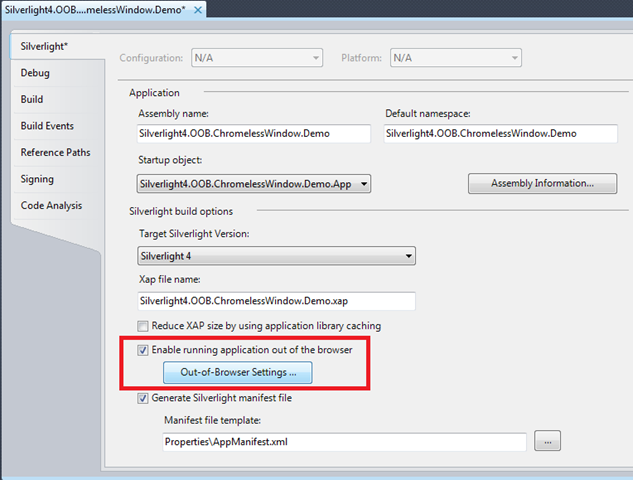
Task: Go to the Signing tab
Action: pos(37,179)
